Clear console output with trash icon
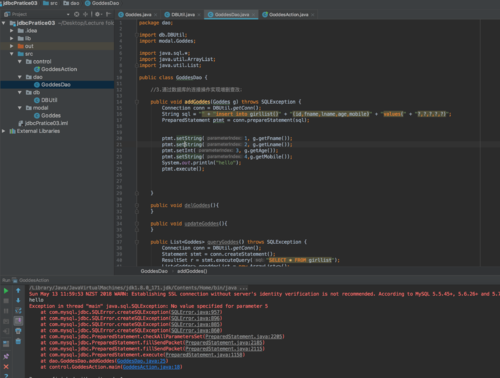 tap(18, 341)
